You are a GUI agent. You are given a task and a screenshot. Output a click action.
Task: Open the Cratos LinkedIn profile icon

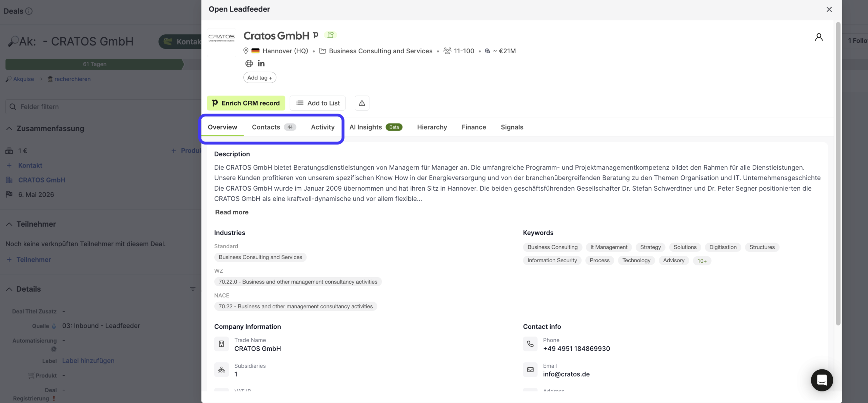click(x=261, y=63)
